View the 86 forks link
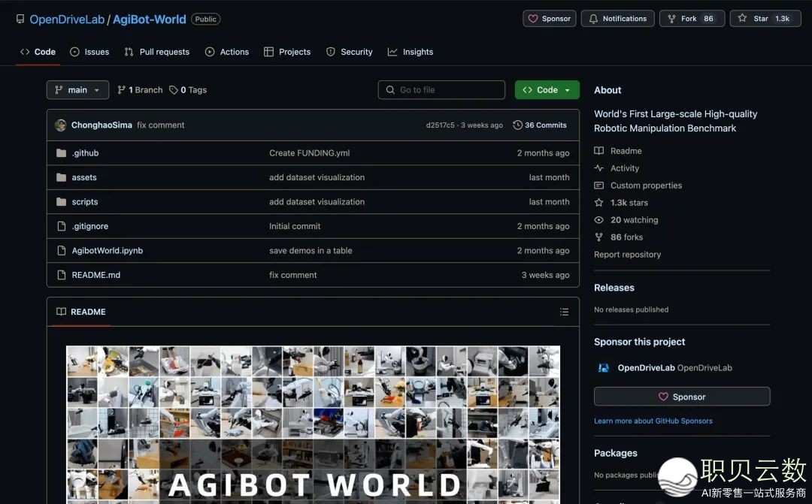 (618, 237)
